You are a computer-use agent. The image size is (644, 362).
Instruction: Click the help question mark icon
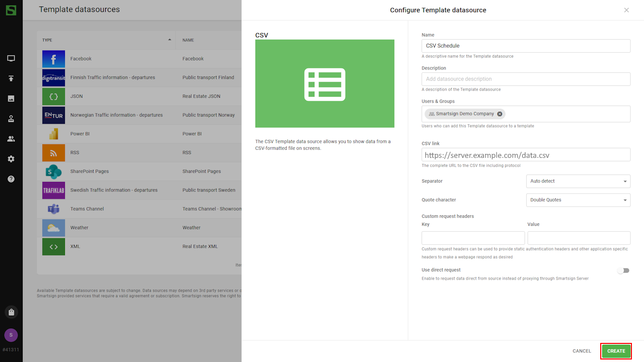[x=11, y=179]
